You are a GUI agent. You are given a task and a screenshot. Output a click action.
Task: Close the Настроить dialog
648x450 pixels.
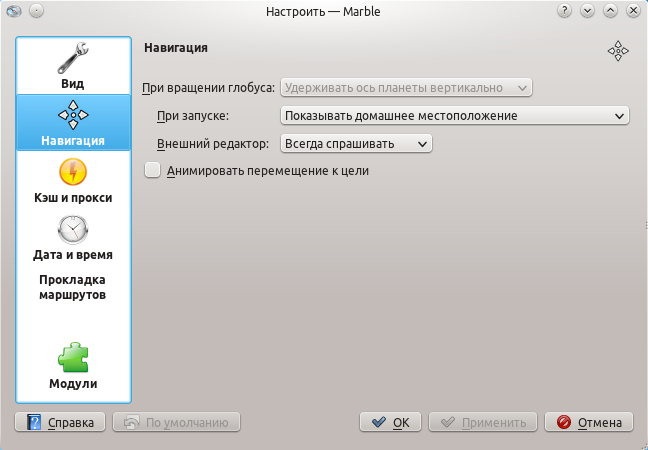pos(634,11)
